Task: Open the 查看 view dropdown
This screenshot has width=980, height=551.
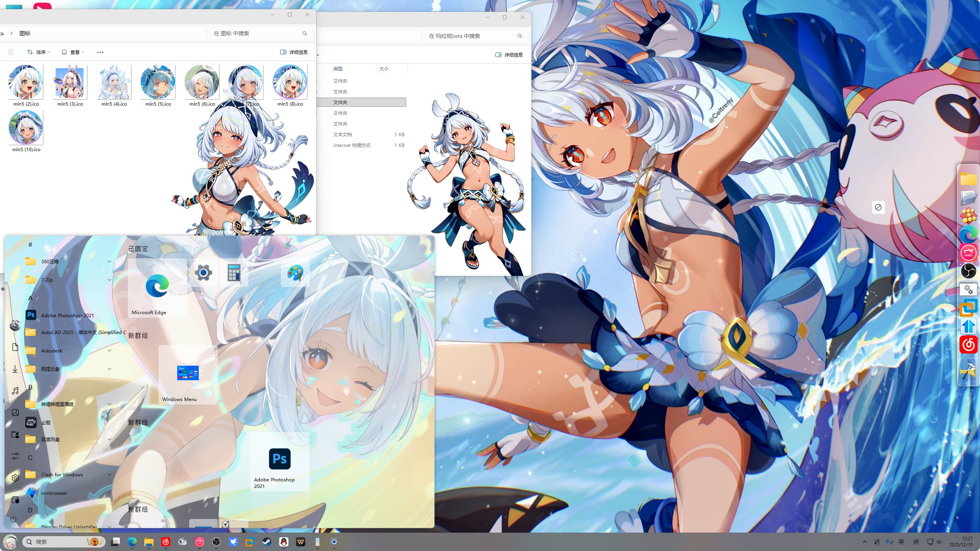Action: [73, 52]
